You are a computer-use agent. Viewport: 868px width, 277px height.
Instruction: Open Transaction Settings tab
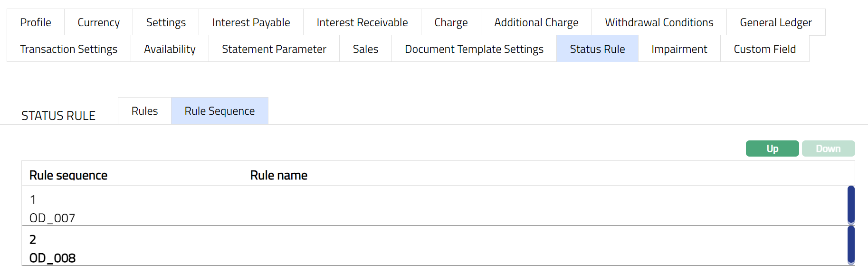click(x=69, y=49)
